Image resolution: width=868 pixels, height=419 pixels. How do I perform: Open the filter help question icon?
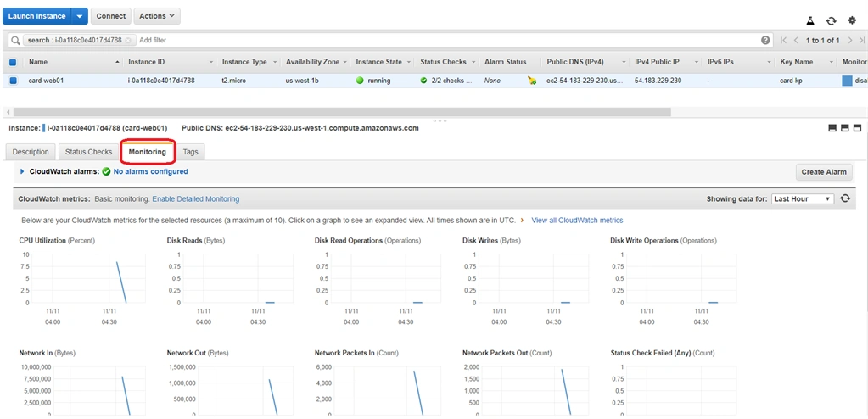(765, 41)
